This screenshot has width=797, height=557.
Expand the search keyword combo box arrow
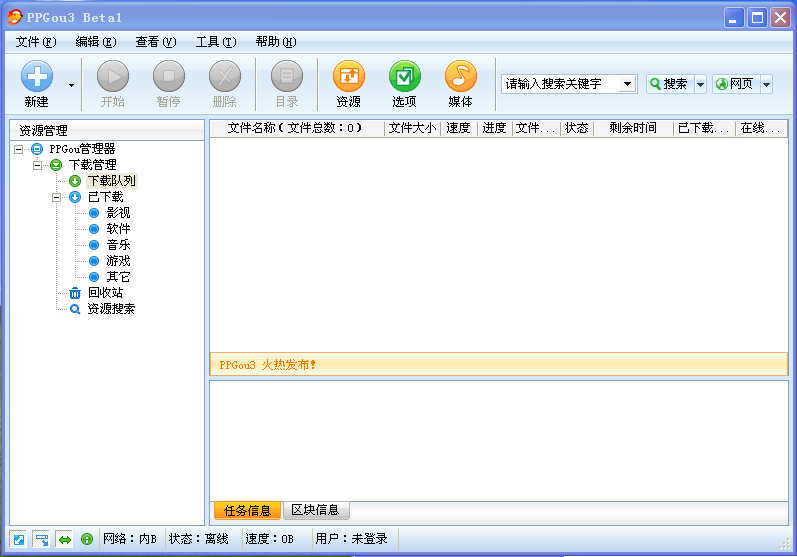tap(628, 84)
